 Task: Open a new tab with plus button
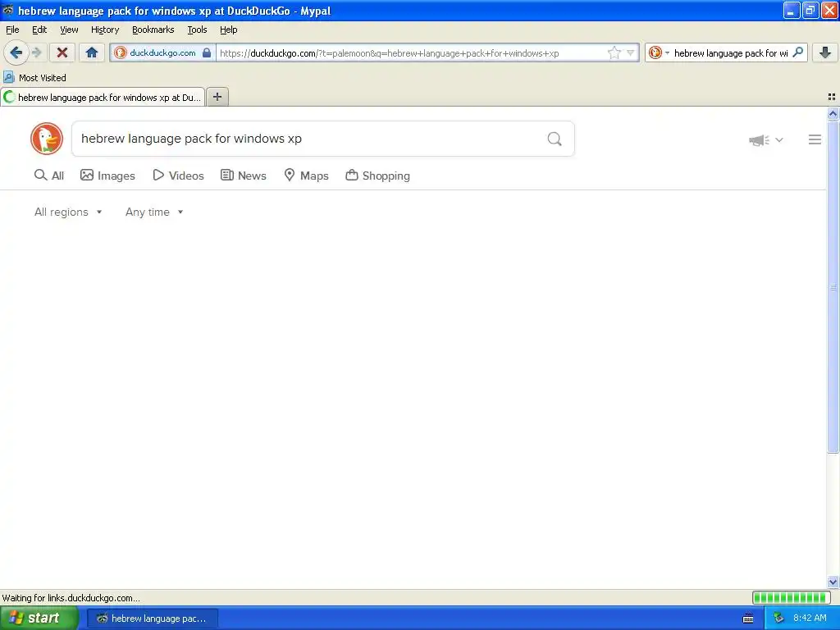217,97
